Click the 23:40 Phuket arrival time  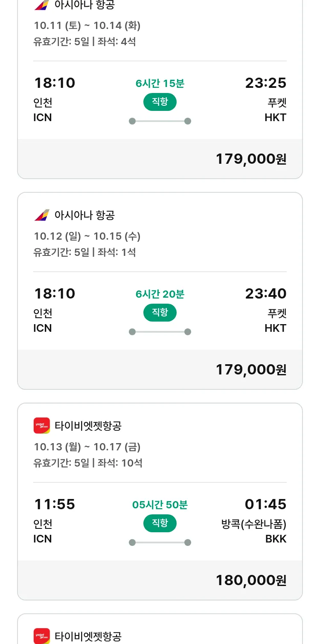coord(265,293)
